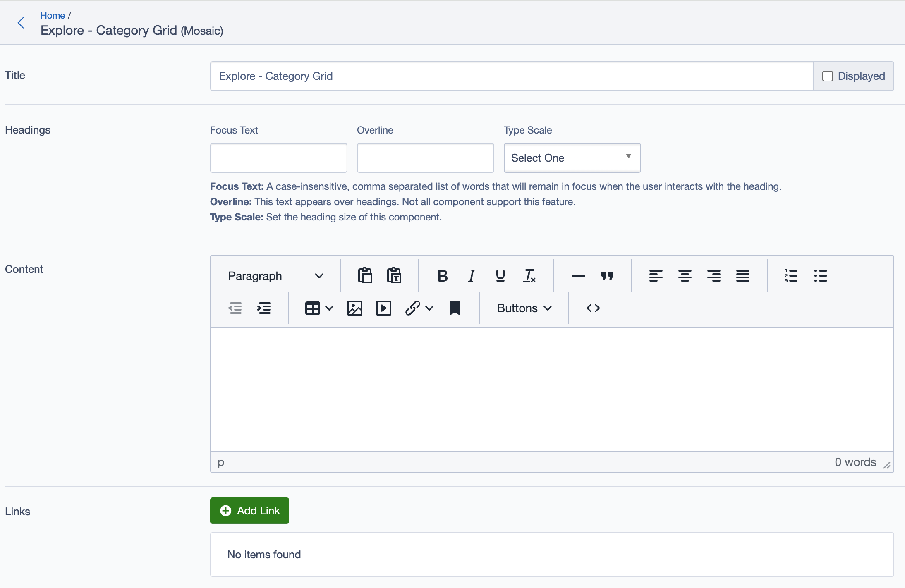905x588 pixels.
Task: Open the Paragraph format dropdown
Action: point(275,275)
